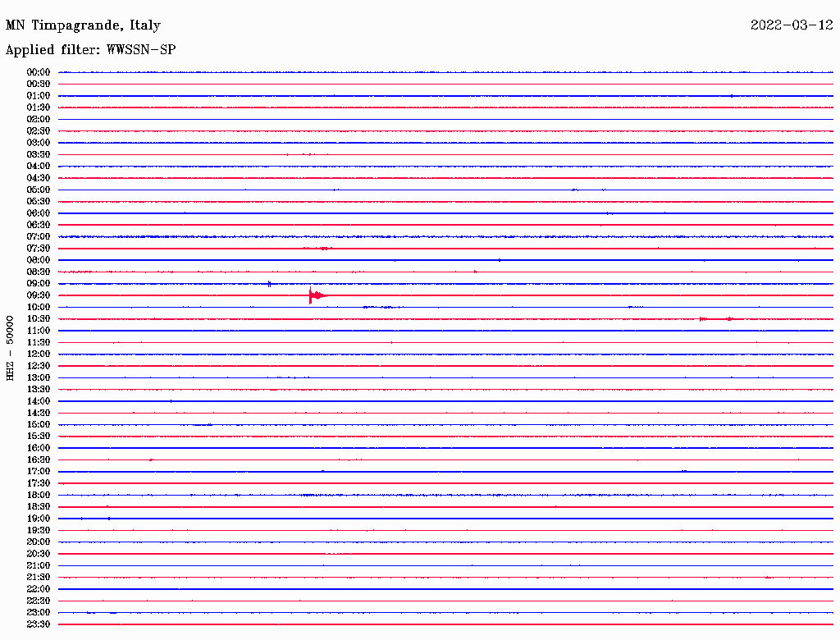Select the 08:00 time label

[39, 260]
